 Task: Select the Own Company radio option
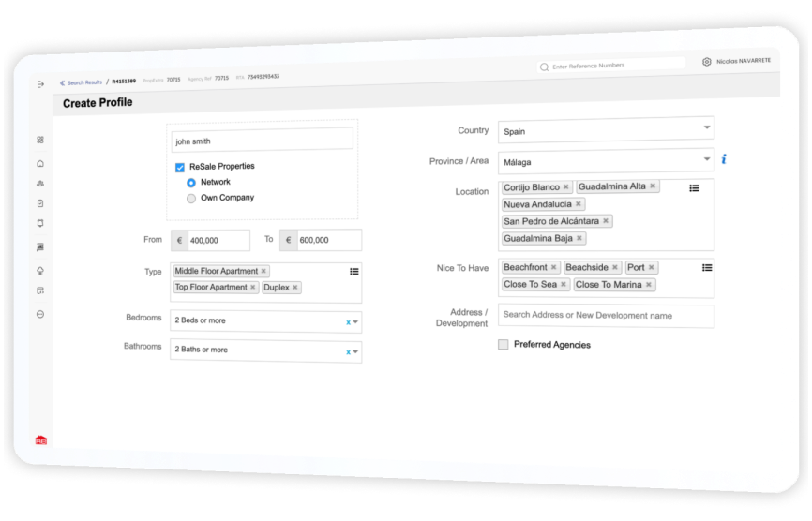click(x=191, y=198)
